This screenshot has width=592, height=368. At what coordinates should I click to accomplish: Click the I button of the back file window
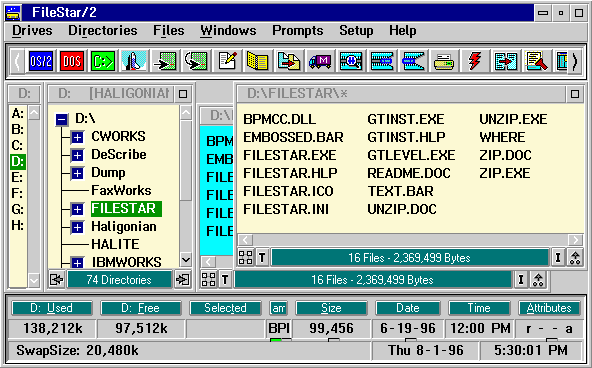pos(521,280)
